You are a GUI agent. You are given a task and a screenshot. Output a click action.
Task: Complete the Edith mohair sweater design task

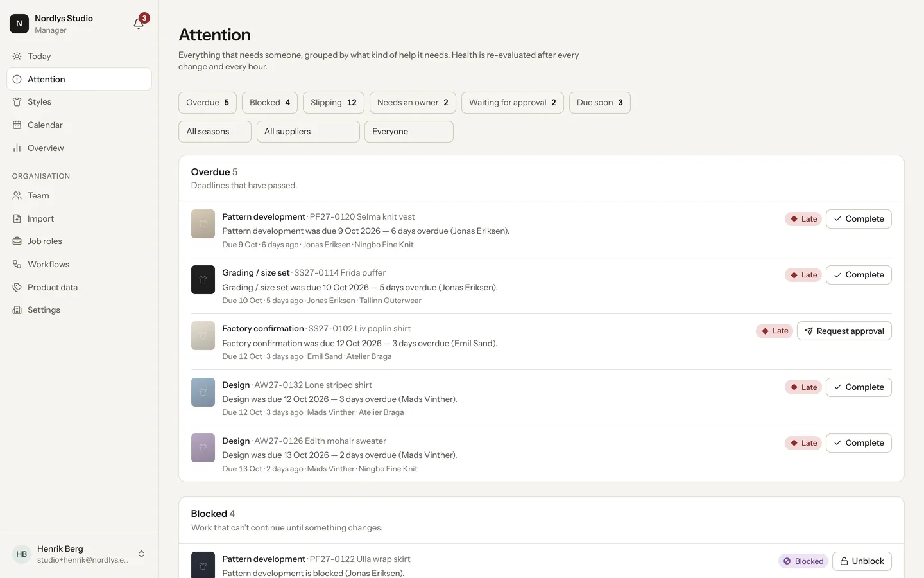[859, 443]
